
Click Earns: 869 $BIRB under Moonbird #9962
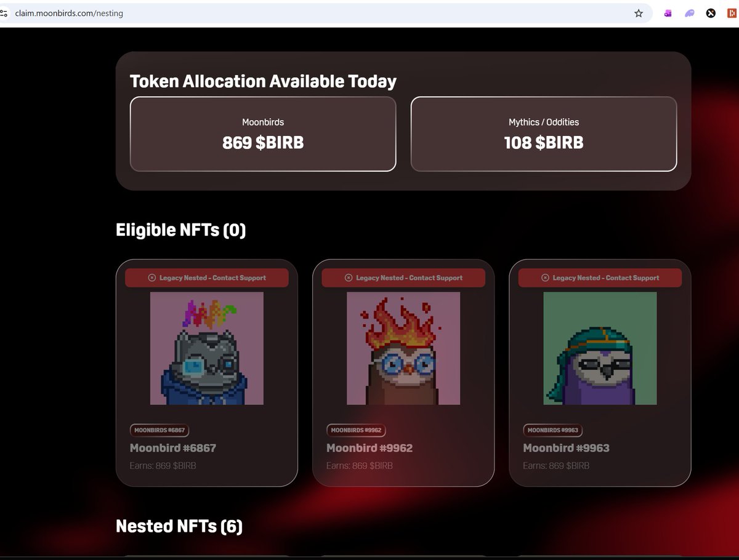click(x=360, y=466)
